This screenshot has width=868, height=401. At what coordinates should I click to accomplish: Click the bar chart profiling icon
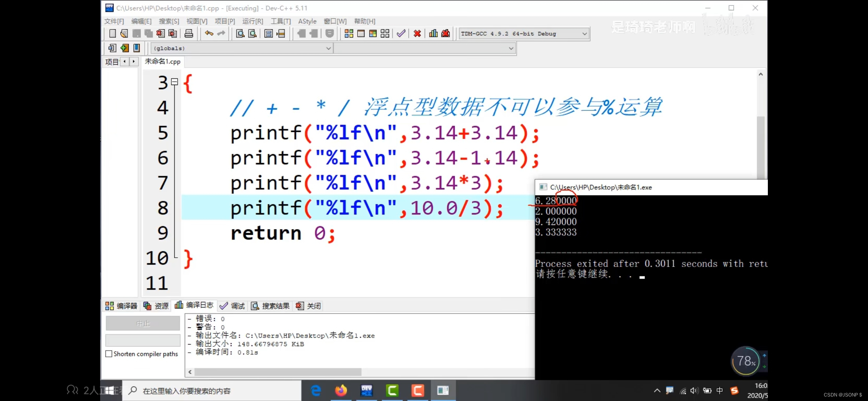click(x=433, y=34)
